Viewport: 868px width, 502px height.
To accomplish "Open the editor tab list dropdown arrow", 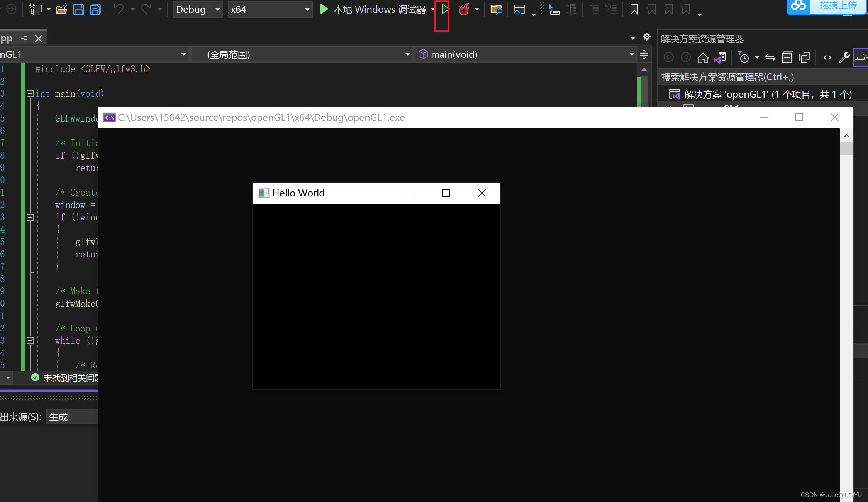I will tap(632, 38).
